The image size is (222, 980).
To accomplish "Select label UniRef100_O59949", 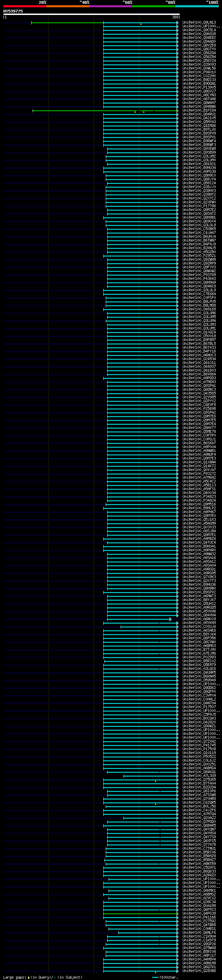I will click(199, 680).
